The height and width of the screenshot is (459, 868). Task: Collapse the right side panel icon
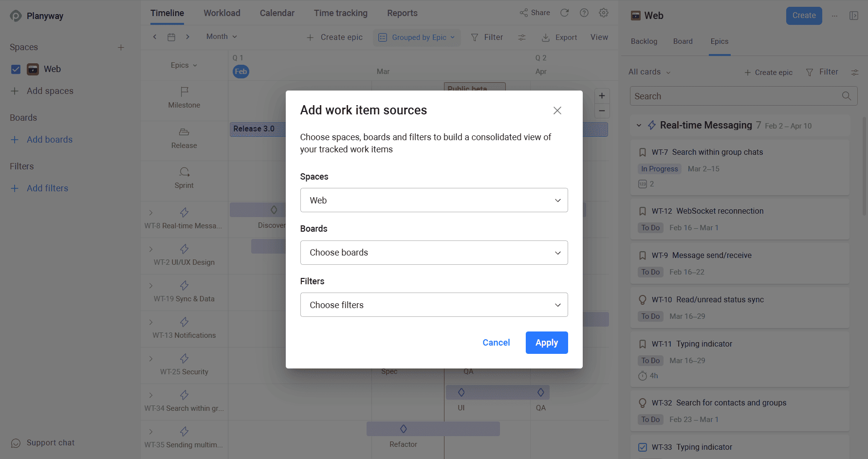point(854,16)
